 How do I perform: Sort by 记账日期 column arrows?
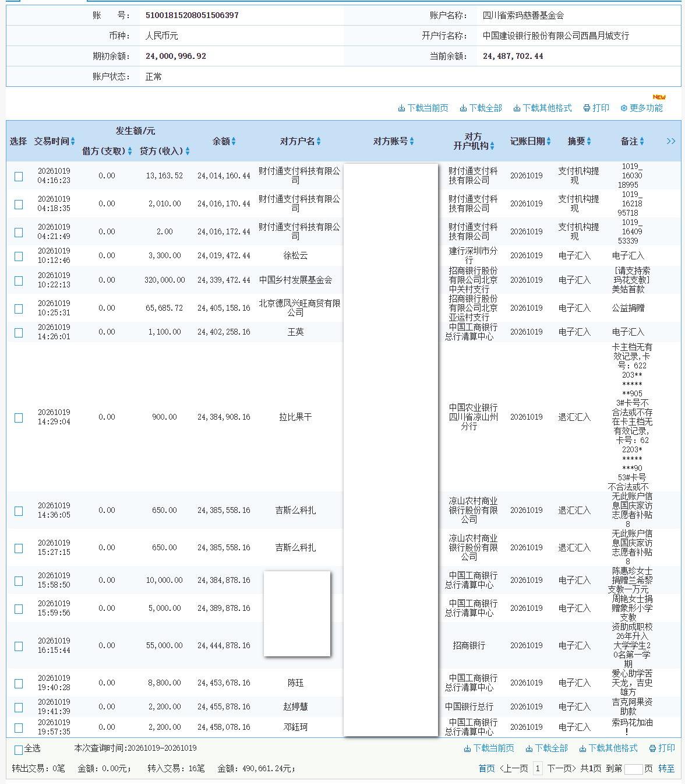tap(549, 141)
